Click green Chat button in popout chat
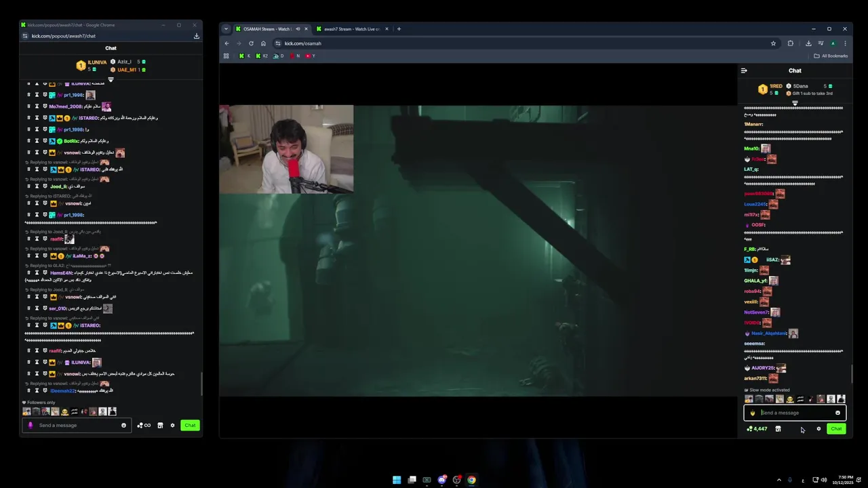The height and width of the screenshot is (488, 868). click(190, 425)
